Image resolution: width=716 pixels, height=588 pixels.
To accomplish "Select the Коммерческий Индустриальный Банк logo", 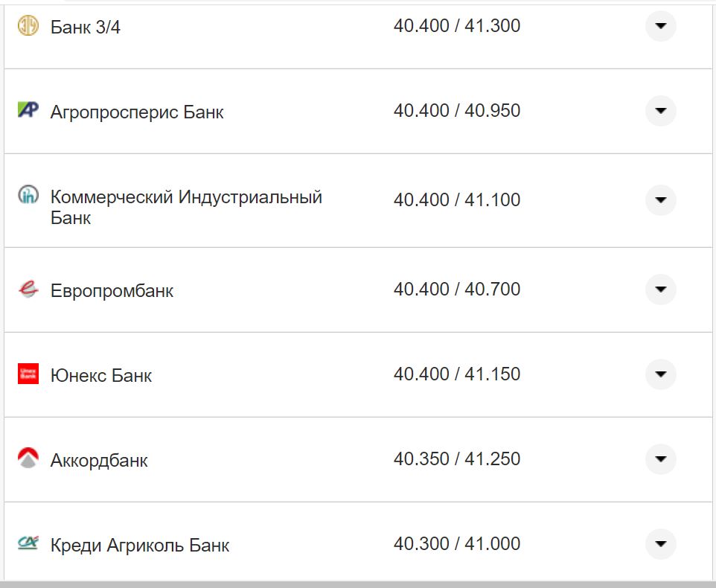I will [x=28, y=195].
